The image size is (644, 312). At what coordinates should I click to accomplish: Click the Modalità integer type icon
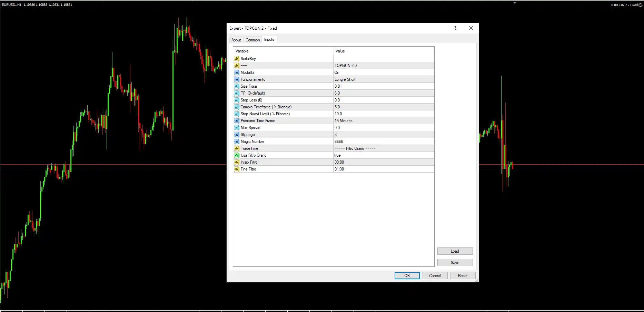[x=236, y=72]
